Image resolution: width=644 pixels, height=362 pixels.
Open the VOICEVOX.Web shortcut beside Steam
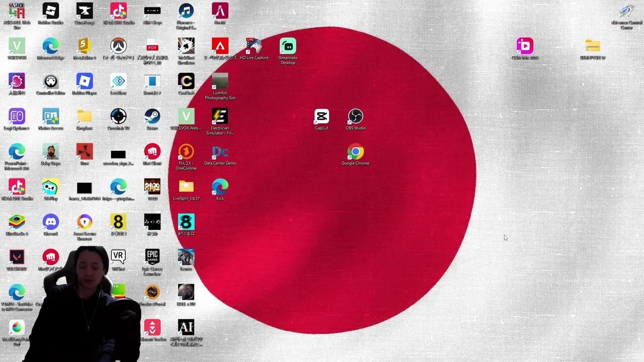(186, 117)
